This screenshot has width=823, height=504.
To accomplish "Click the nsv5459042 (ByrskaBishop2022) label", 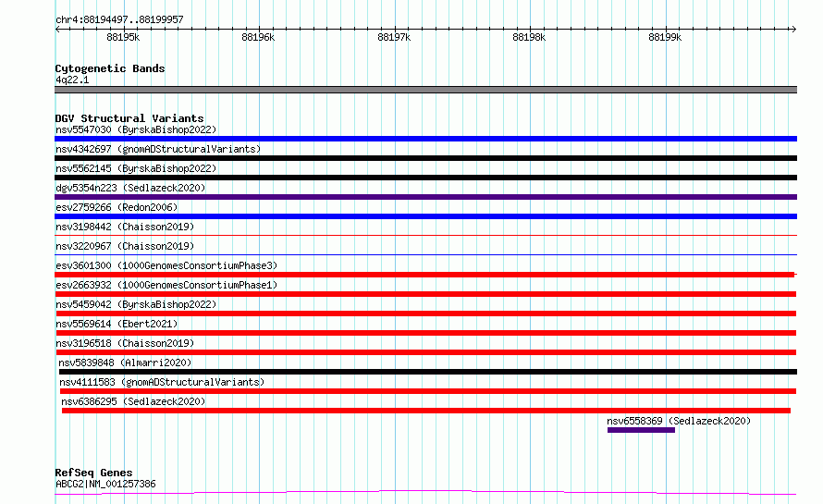I will [136, 304].
